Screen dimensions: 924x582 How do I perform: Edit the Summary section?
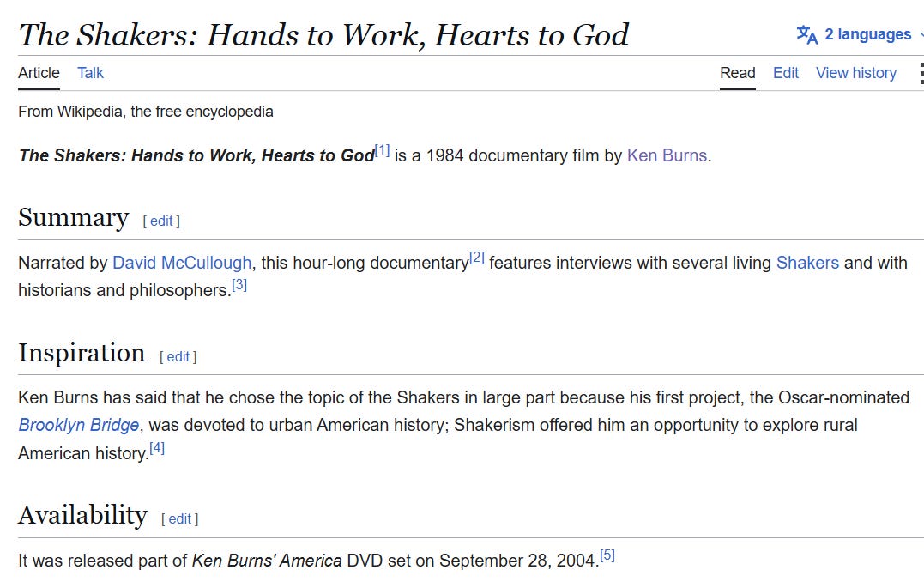tap(161, 221)
